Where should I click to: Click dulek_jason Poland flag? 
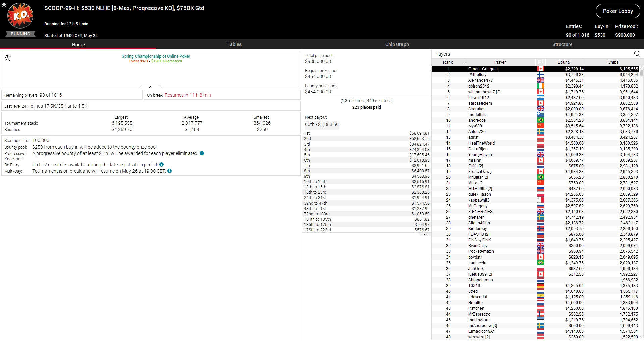click(540, 194)
